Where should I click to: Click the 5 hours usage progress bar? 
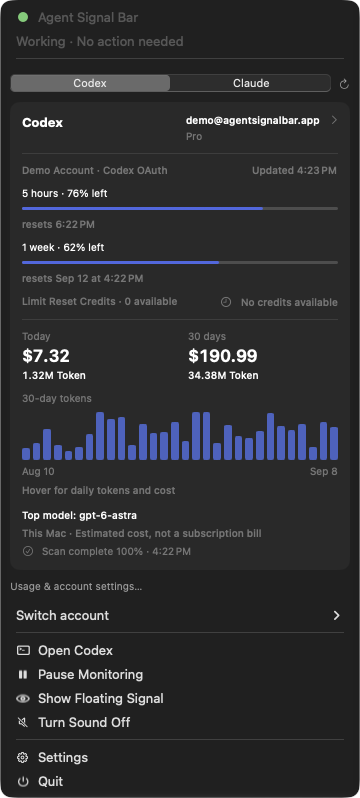coord(180,208)
